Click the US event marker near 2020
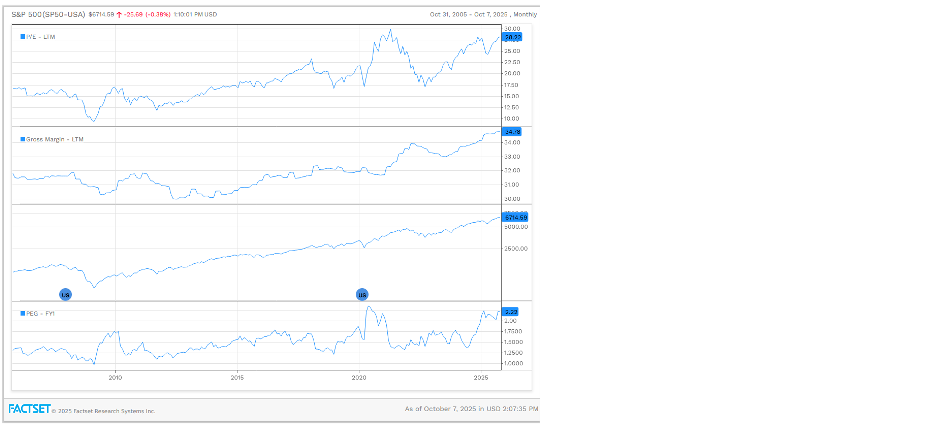The height and width of the screenshot is (428, 945). tap(362, 295)
